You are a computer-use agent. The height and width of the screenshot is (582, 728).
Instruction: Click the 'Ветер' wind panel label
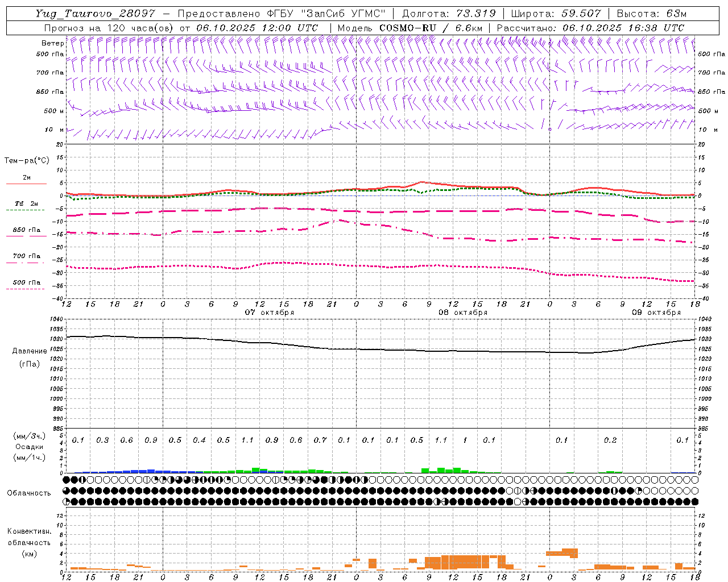(x=52, y=43)
